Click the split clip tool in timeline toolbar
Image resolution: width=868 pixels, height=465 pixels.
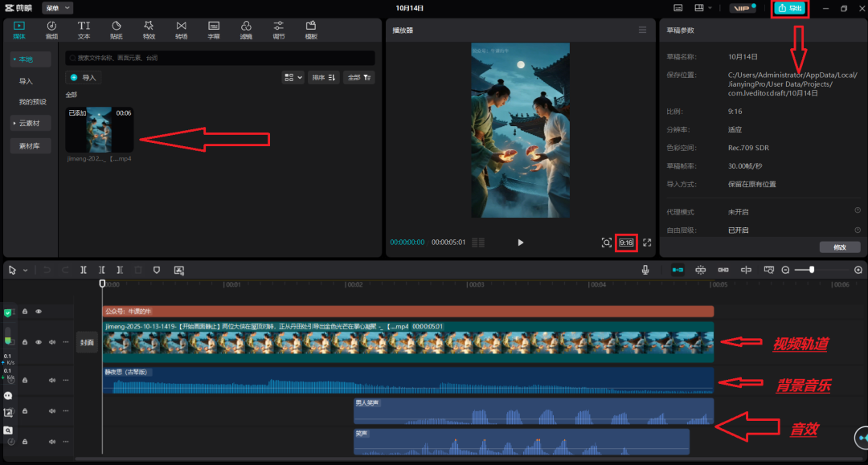84,271
